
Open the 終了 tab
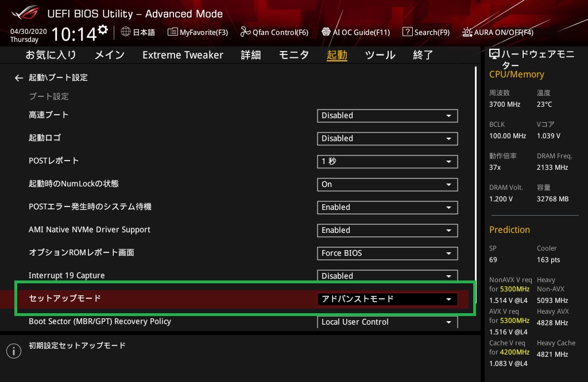pyautogui.click(x=423, y=55)
